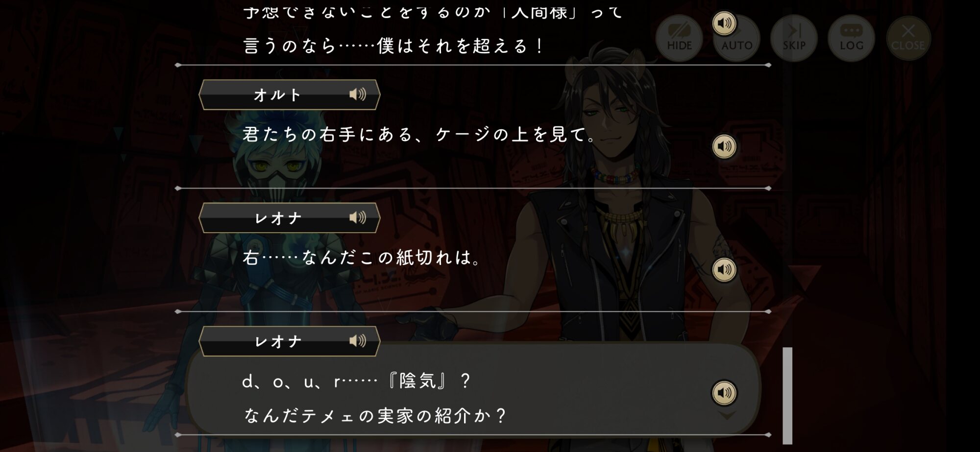Viewport: 980px width, 452px height.
Task: Open the LOG button
Action: click(x=851, y=38)
